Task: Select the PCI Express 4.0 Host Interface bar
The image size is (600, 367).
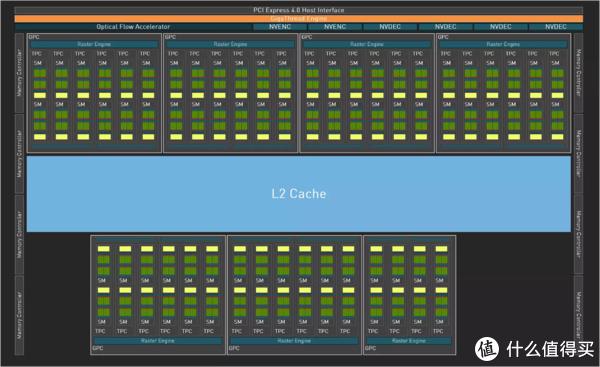Action: (x=298, y=10)
